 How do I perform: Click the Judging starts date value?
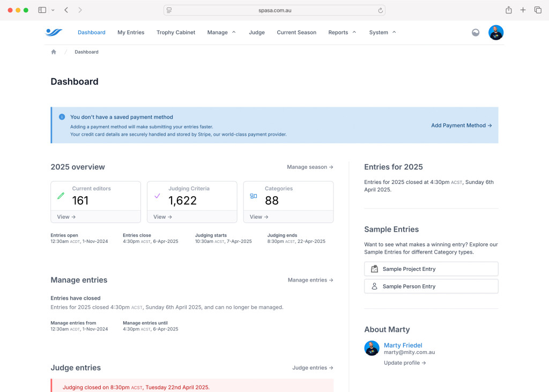click(224, 241)
